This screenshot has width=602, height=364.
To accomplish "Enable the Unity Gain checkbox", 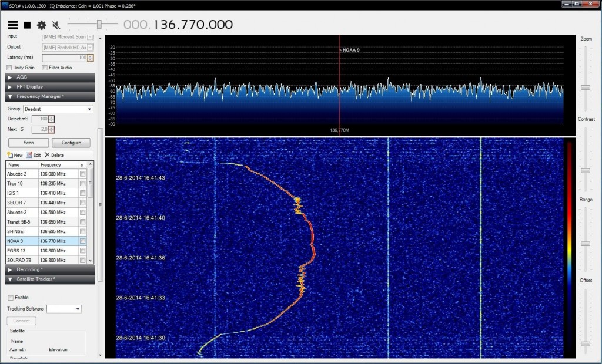I will pos(9,68).
